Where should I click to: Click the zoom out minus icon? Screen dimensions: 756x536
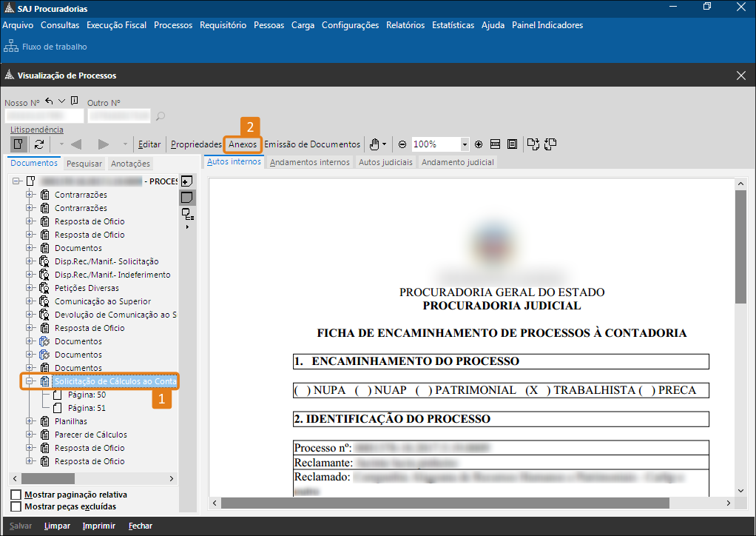click(402, 144)
